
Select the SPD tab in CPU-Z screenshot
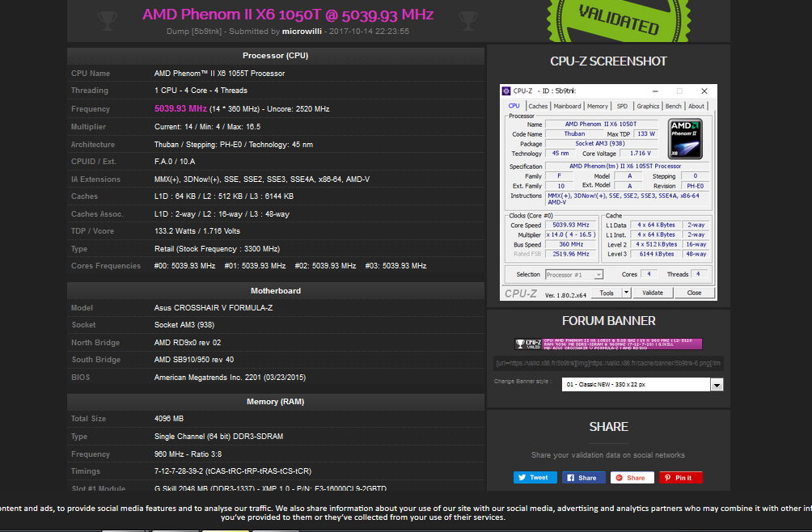(622, 106)
